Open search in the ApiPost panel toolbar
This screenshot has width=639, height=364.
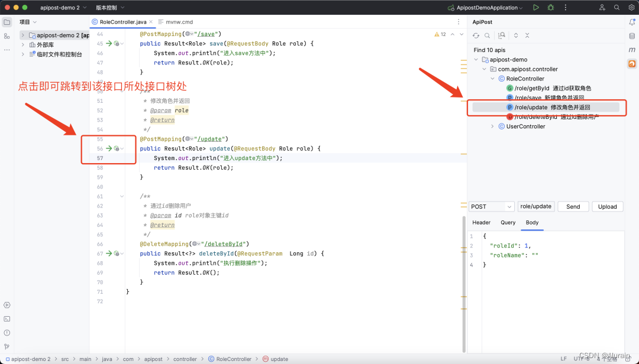(x=488, y=35)
